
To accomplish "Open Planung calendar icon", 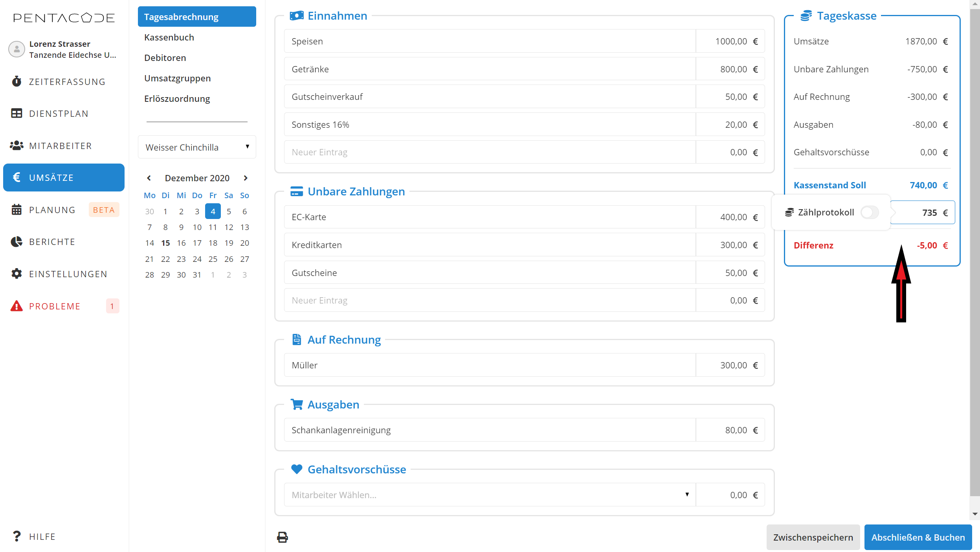I will pyautogui.click(x=17, y=210).
